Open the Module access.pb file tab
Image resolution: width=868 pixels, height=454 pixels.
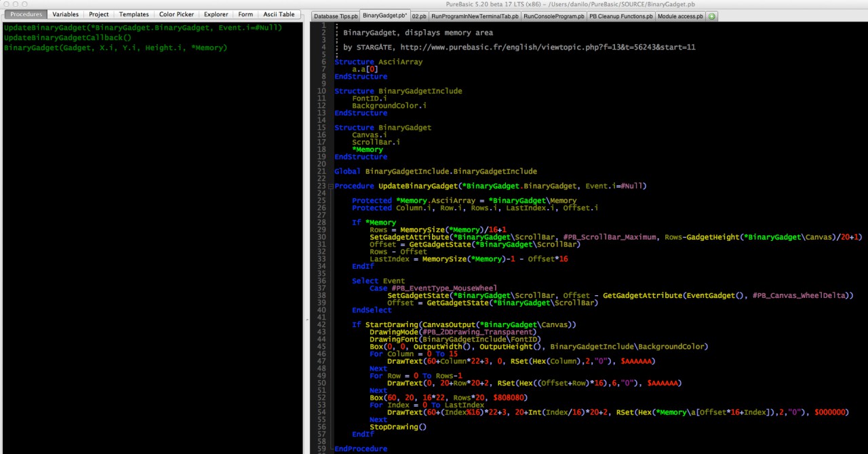pyautogui.click(x=681, y=16)
